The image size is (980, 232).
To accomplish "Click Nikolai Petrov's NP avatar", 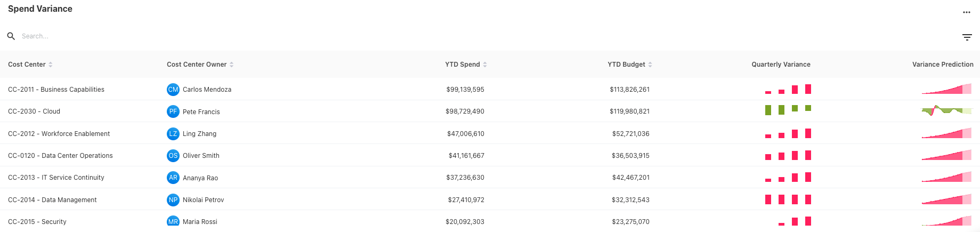I will tap(173, 200).
